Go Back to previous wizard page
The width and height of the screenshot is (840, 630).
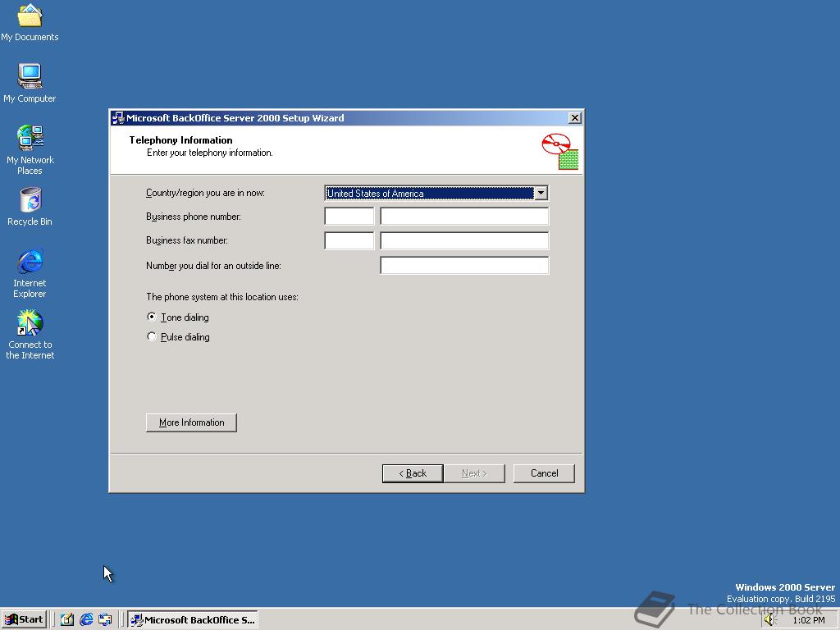click(413, 473)
